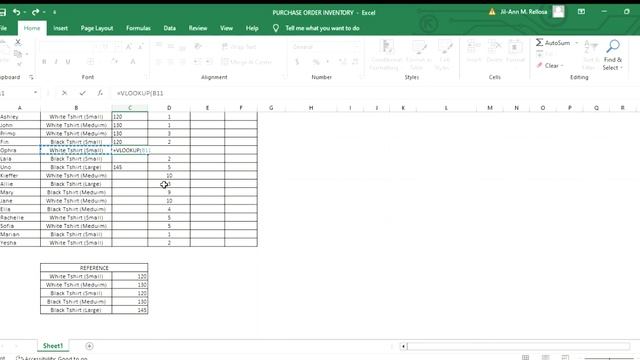Click the Redo arrow in quick access toolbar

[36, 12]
